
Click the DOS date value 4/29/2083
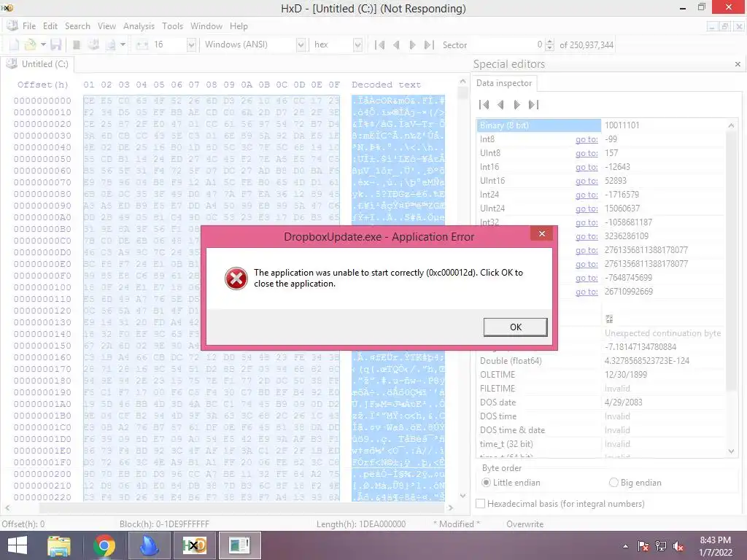coord(623,402)
